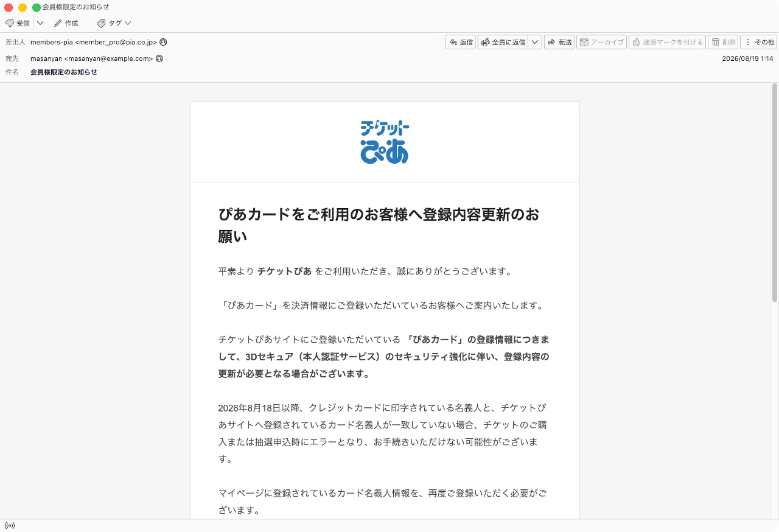Reply to sender with 返信 button
This screenshot has width=779, height=532.
[461, 42]
